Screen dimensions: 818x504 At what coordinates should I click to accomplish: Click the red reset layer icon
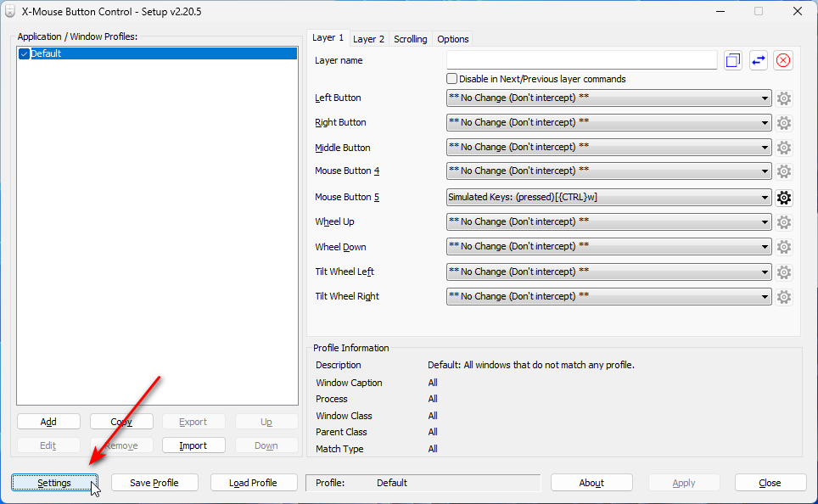pos(783,60)
